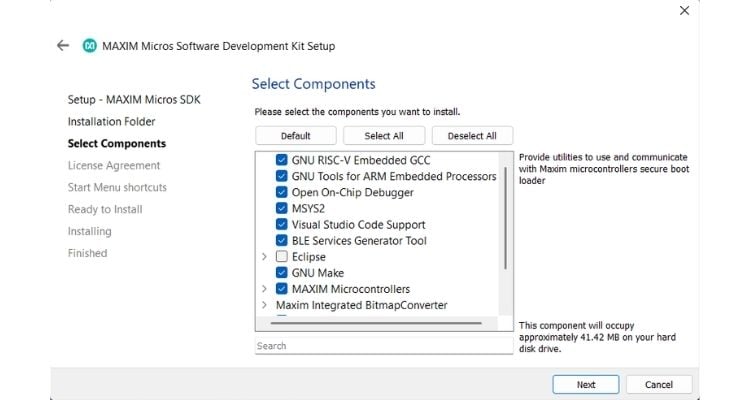The width and height of the screenshot is (750, 400).
Task: Click the Select All button
Action: coord(384,136)
